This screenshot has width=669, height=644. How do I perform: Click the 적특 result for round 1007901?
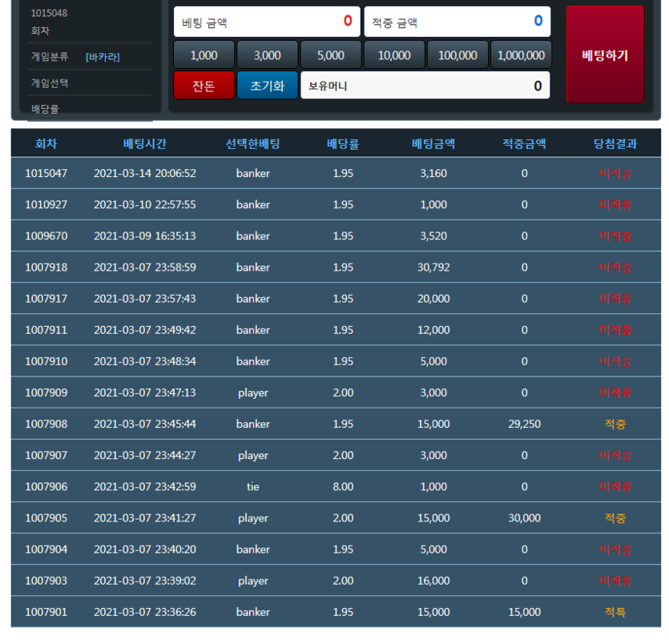(615, 612)
